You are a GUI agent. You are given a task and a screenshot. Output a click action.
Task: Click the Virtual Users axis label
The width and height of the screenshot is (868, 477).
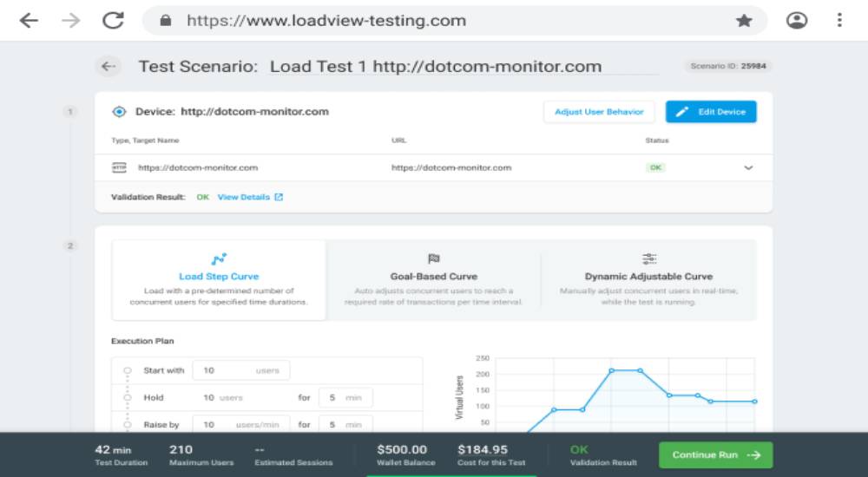(x=459, y=396)
